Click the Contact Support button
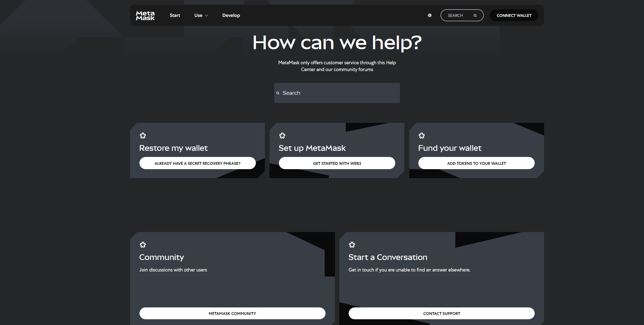 coord(442,313)
